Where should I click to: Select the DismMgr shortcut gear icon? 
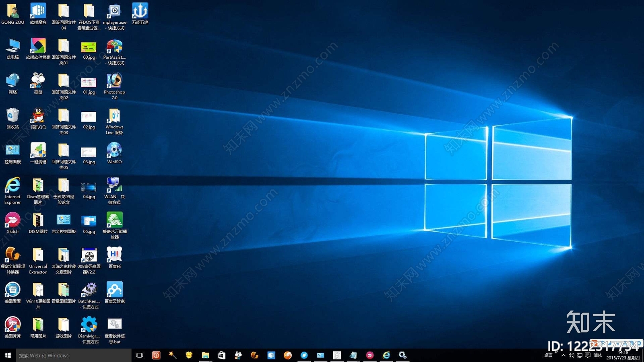[x=89, y=330]
